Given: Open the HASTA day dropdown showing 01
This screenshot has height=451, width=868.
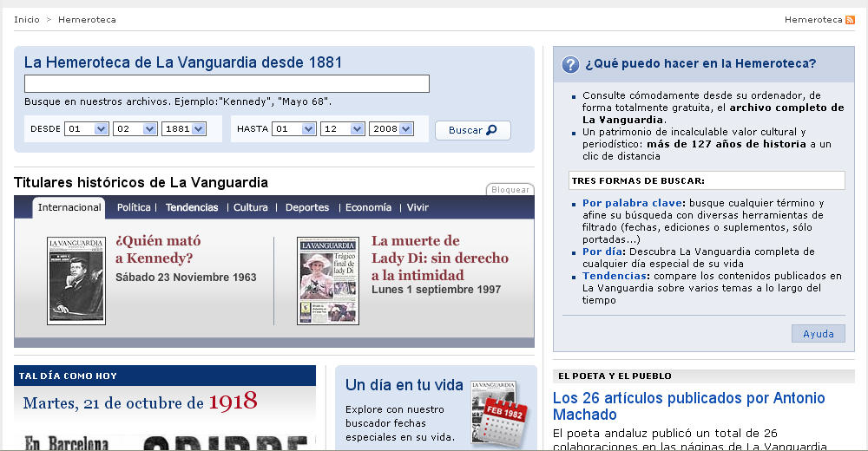Looking at the screenshot, I should (294, 129).
